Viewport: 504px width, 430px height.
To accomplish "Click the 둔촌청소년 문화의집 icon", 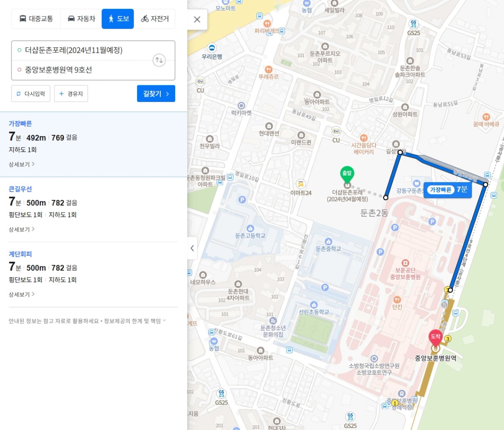I will pyautogui.click(x=273, y=320).
